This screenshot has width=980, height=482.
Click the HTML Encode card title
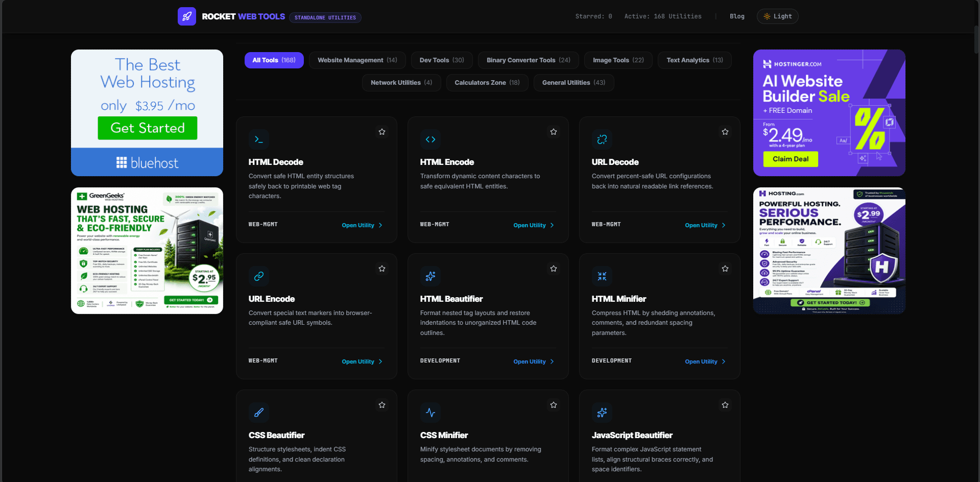pyautogui.click(x=447, y=162)
